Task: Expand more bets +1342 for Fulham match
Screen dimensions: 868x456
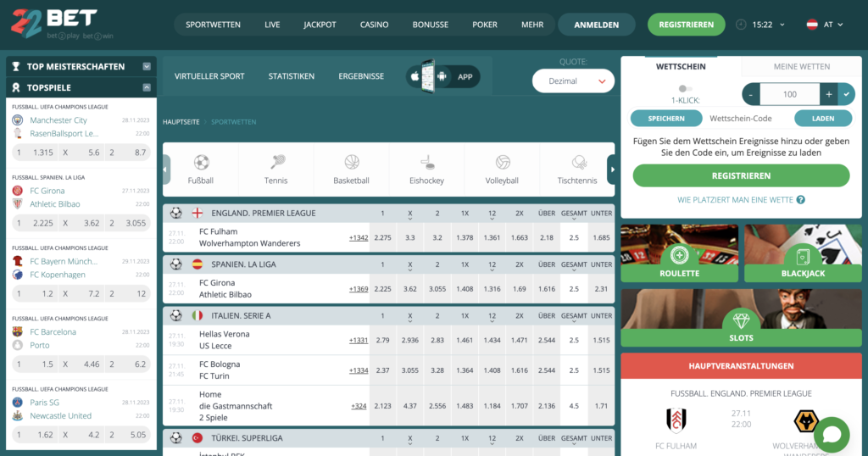Action: [359, 238]
